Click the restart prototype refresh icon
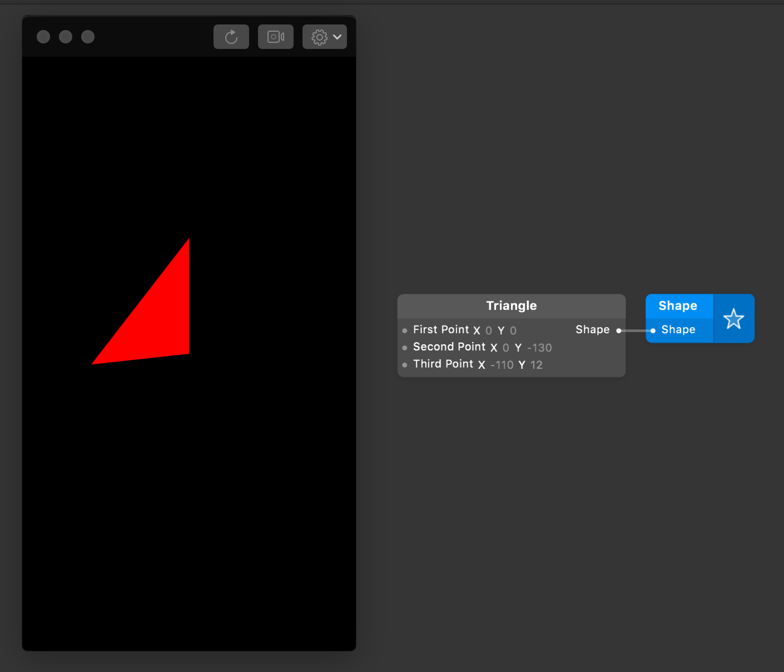 [x=231, y=37]
